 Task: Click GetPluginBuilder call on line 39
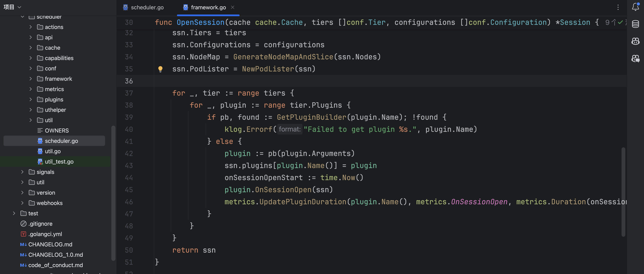pyautogui.click(x=311, y=117)
